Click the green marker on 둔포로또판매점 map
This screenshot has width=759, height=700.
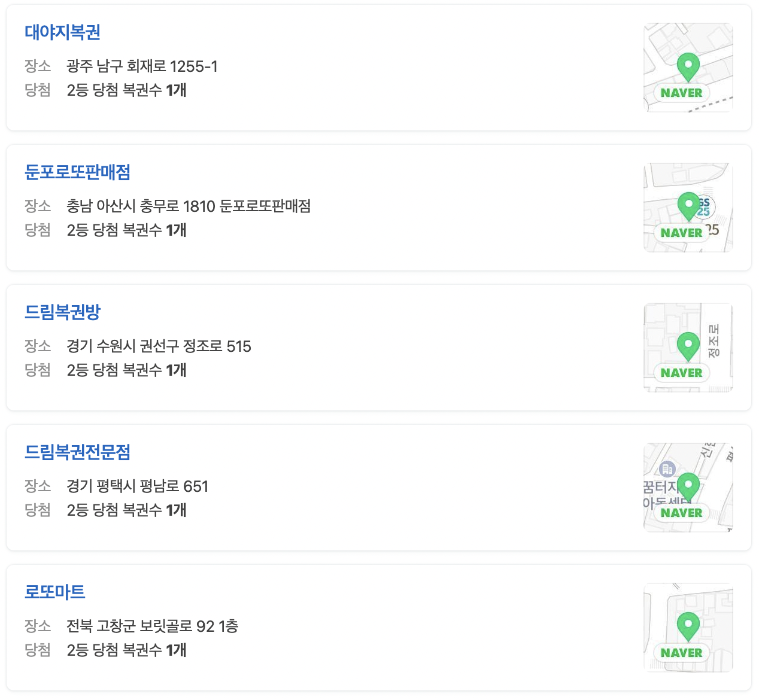[x=688, y=206]
